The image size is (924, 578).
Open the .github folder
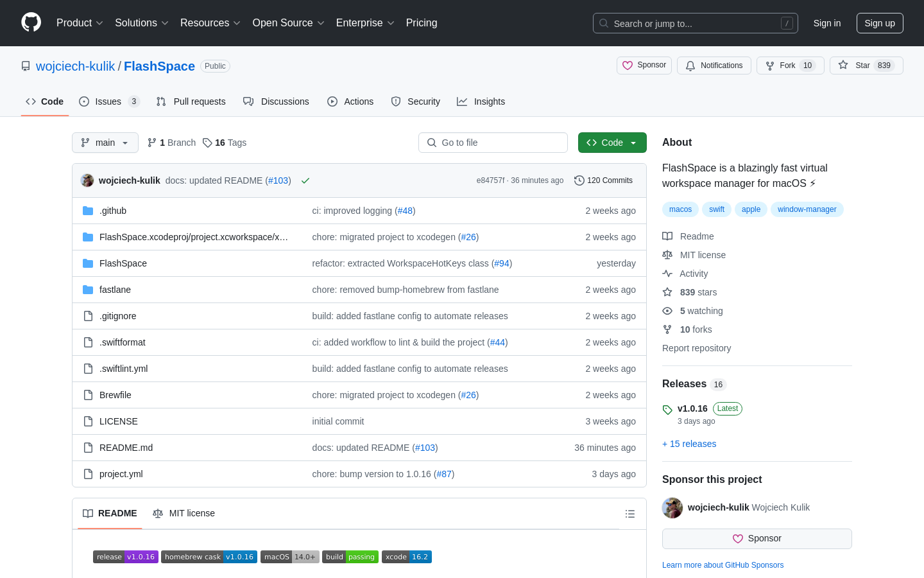tap(113, 211)
